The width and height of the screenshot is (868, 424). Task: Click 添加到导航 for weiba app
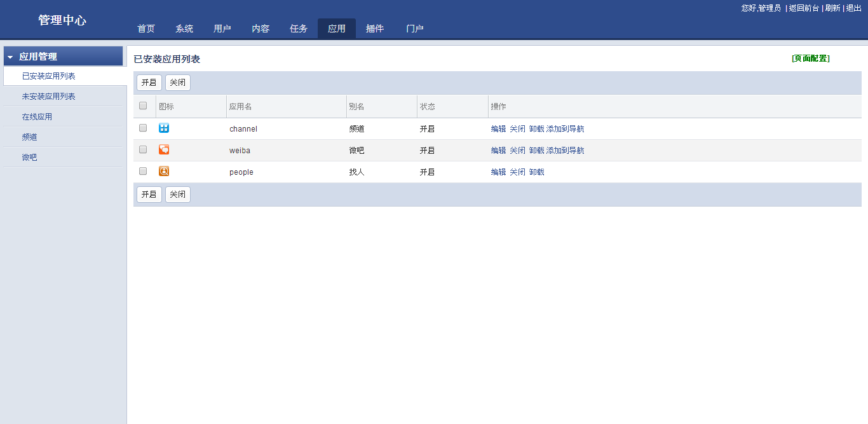click(x=565, y=151)
